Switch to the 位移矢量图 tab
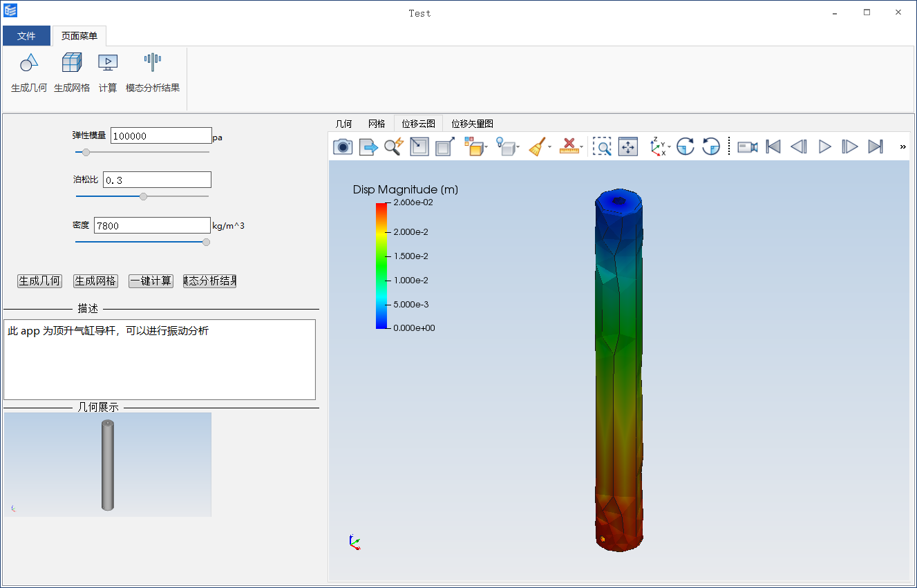The width and height of the screenshot is (917, 588). coord(472,124)
